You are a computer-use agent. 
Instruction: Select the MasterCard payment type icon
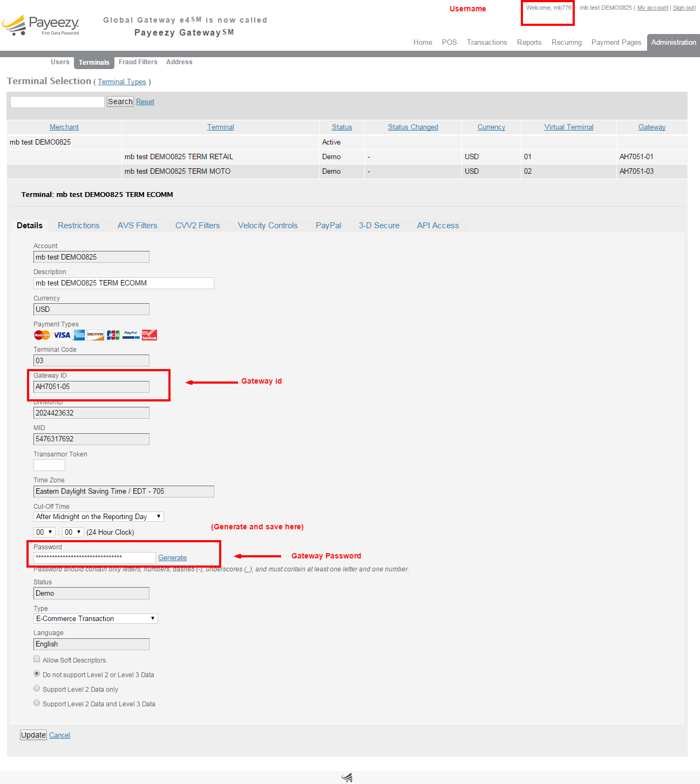pyautogui.click(x=42, y=335)
